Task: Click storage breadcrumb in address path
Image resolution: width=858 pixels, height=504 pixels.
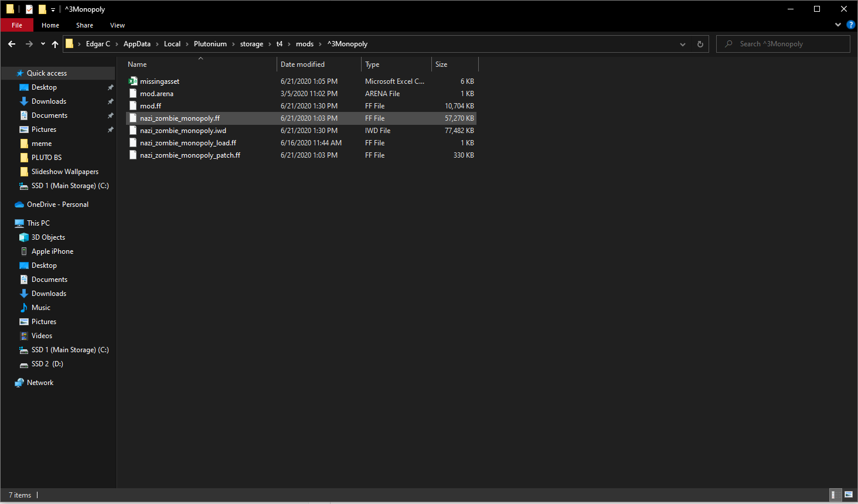Action: pos(251,44)
